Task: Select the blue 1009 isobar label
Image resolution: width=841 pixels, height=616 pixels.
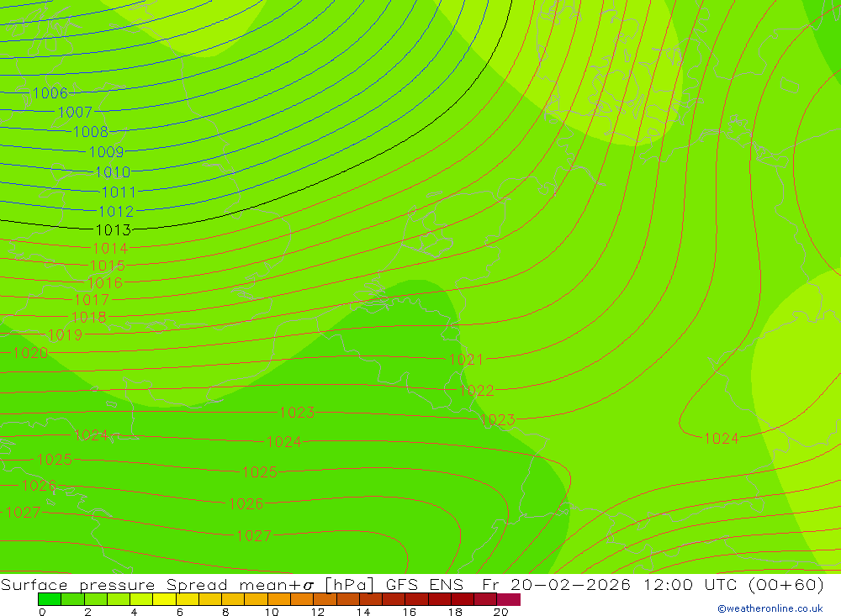Action: pos(106,152)
